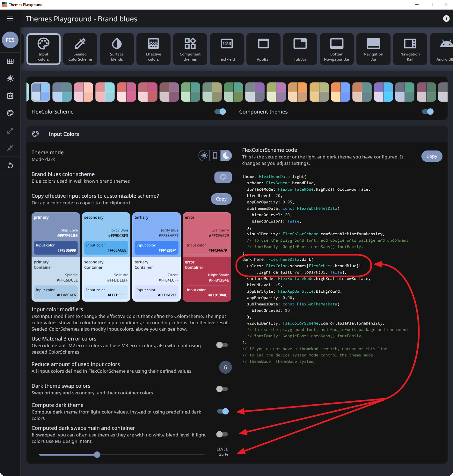Copy effective input colors to customizable scheme

[221, 199]
